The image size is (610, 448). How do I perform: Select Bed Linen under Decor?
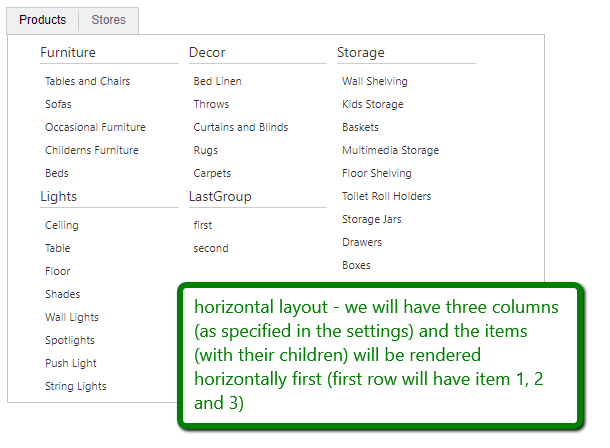click(217, 81)
